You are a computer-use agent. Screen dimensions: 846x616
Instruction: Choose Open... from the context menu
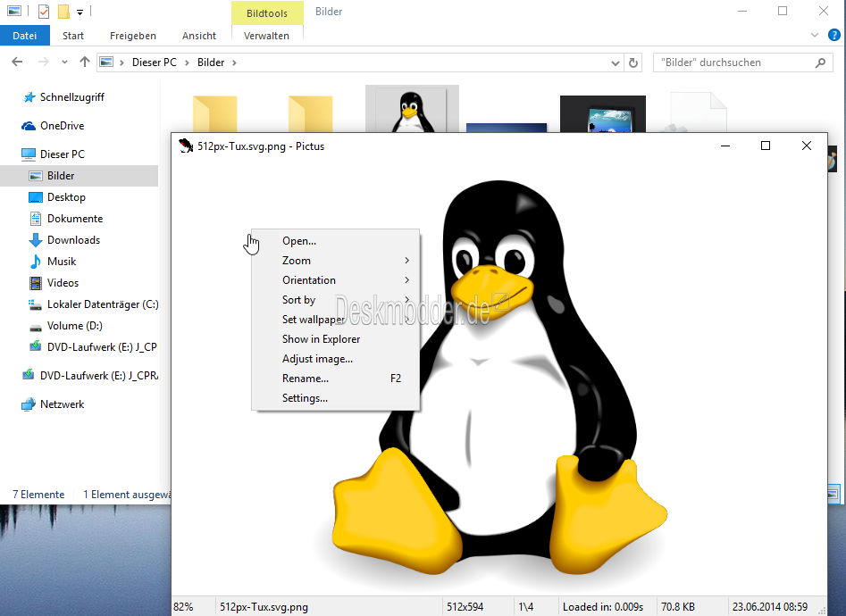[336, 241]
